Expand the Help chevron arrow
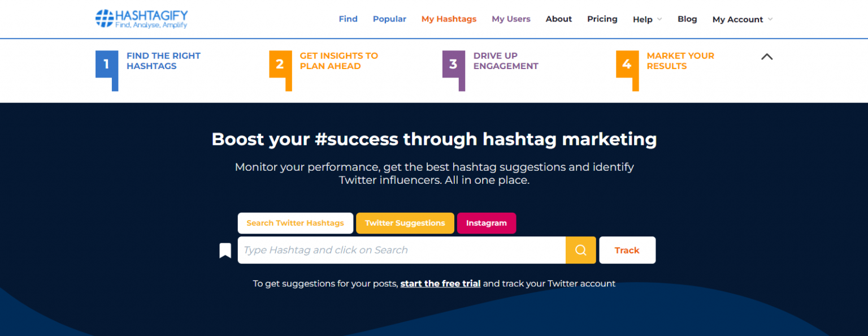 click(x=659, y=20)
